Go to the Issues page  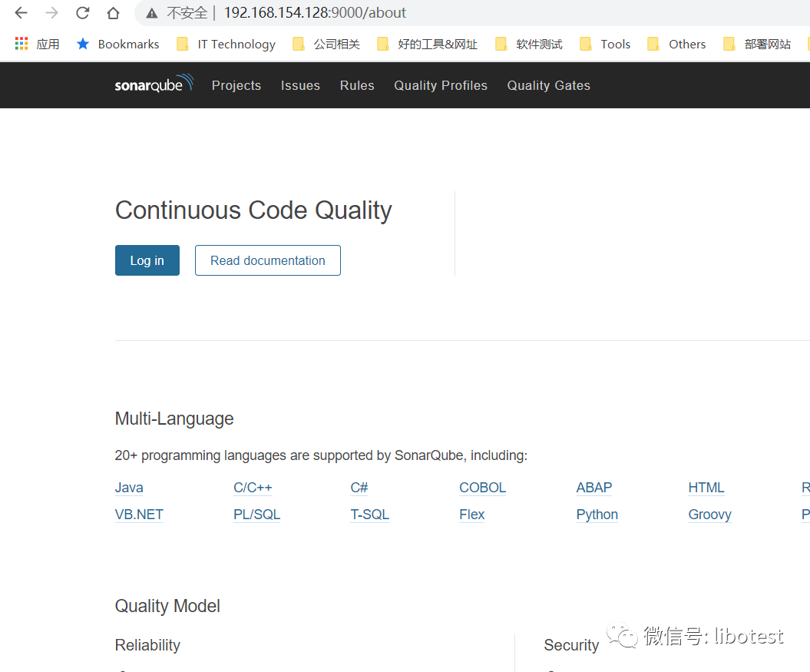[x=301, y=85]
